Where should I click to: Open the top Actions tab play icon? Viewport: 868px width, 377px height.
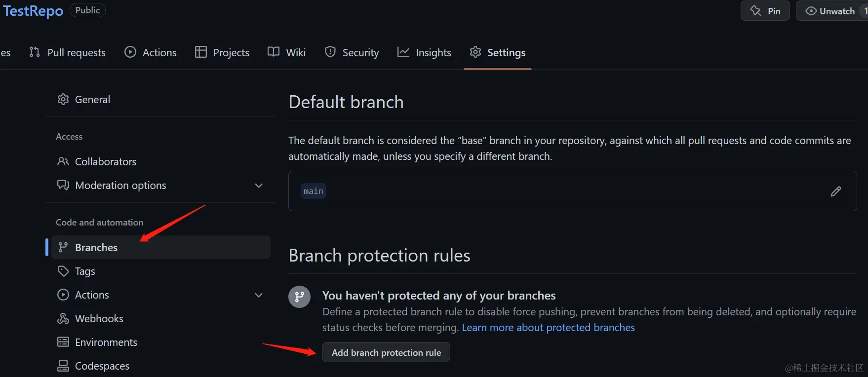coord(130,52)
